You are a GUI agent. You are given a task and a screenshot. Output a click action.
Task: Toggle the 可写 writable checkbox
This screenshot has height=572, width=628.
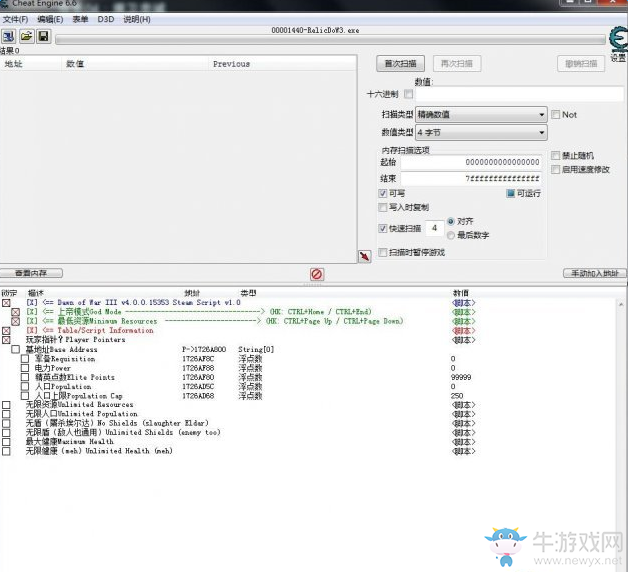[382, 193]
